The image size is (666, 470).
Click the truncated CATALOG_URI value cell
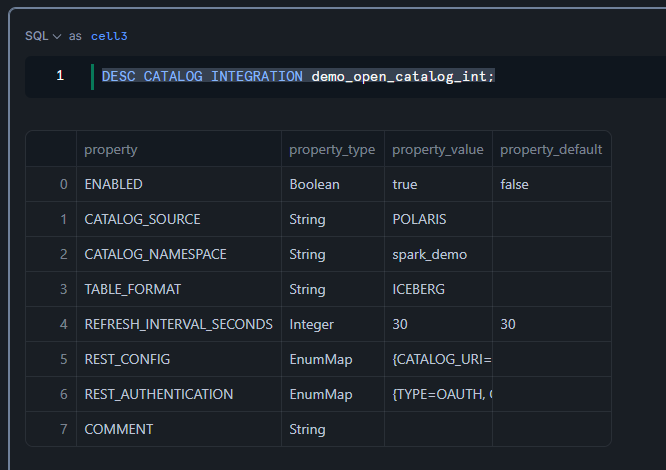coord(438,359)
